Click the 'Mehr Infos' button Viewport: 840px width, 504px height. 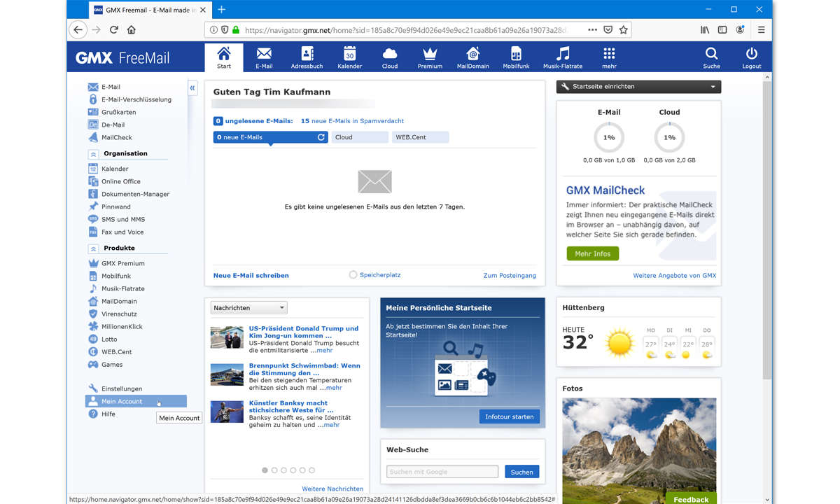click(x=593, y=253)
